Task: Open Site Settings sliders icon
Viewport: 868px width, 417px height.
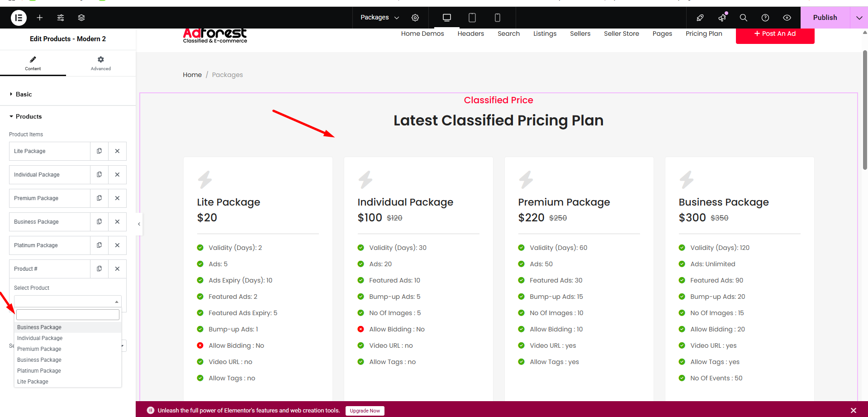Action: [61, 18]
